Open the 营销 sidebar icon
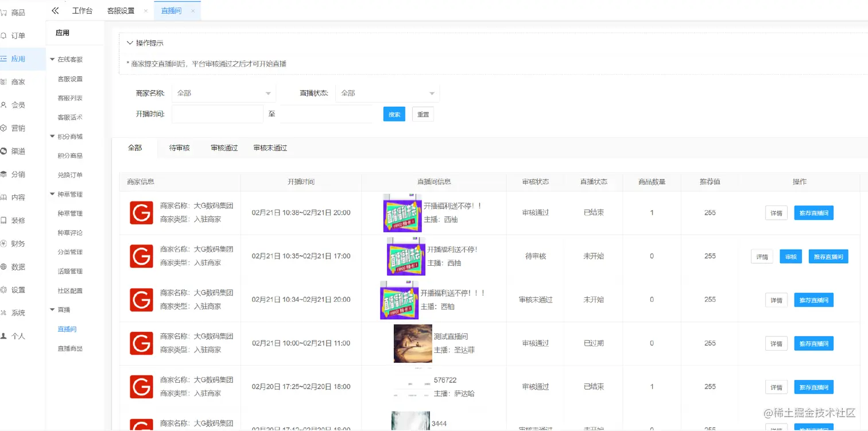Viewport: 868px width, 431px height. pyautogui.click(x=3, y=128)
